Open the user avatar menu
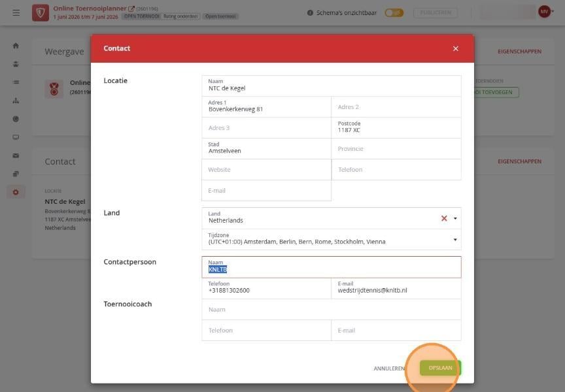This screenshot has width=565, height=392. click(545, 12)
